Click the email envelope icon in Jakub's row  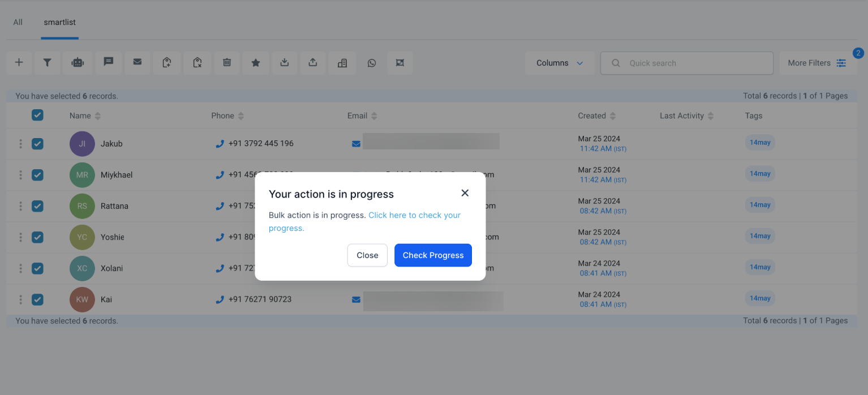click(356, 144)
